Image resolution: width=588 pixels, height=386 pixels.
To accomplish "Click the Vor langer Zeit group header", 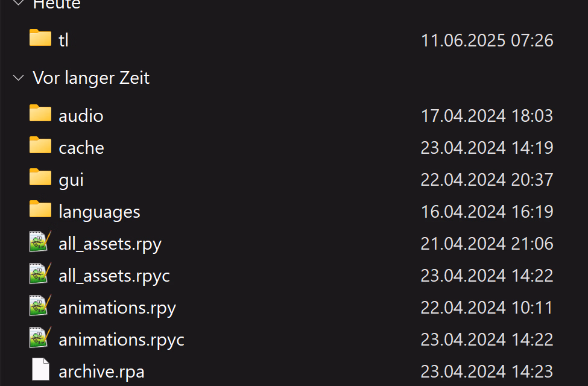I will point(91,78).
